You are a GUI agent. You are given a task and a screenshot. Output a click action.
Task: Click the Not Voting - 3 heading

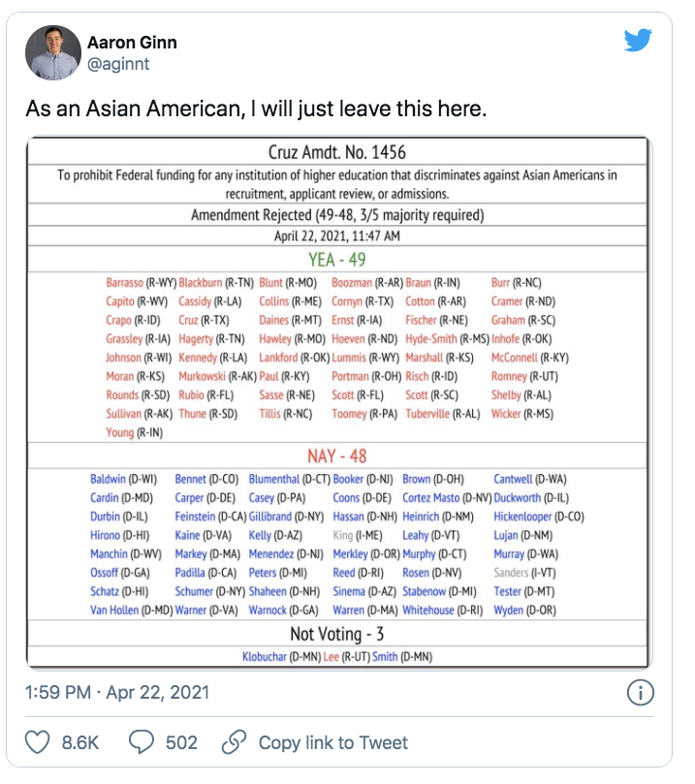[336, 634]
